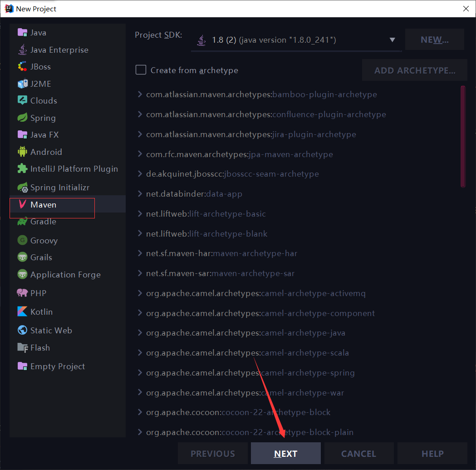Enable Create from archetype checkbox
The width and height of the screenshot is (476, 470).
[x=141, y=70]
